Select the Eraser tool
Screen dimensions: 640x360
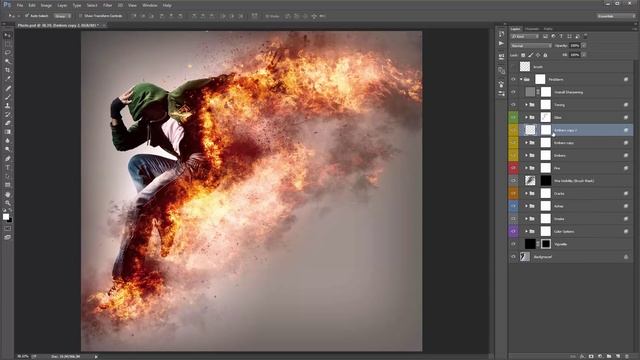[x=7, y=123]
